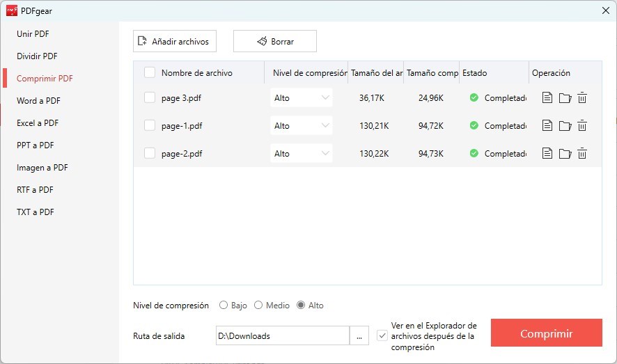
Task: Open compression dropdown for page 3.pdf
Action: [302, 97]
